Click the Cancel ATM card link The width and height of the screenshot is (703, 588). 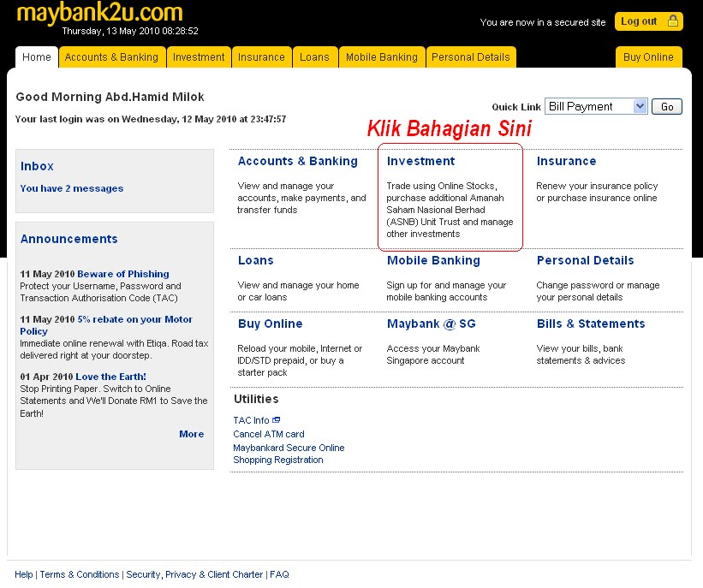269,434
